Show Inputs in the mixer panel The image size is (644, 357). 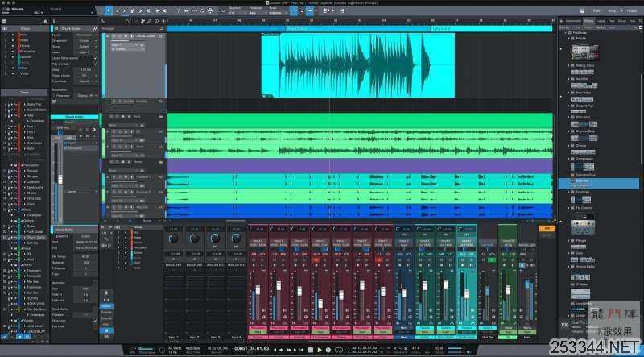(106, 306)
